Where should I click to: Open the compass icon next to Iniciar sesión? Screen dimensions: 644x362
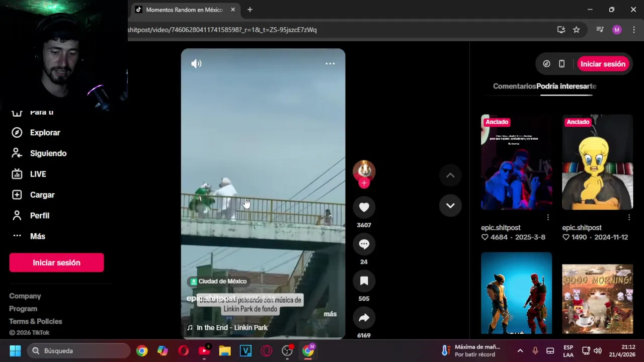(546, 64)
